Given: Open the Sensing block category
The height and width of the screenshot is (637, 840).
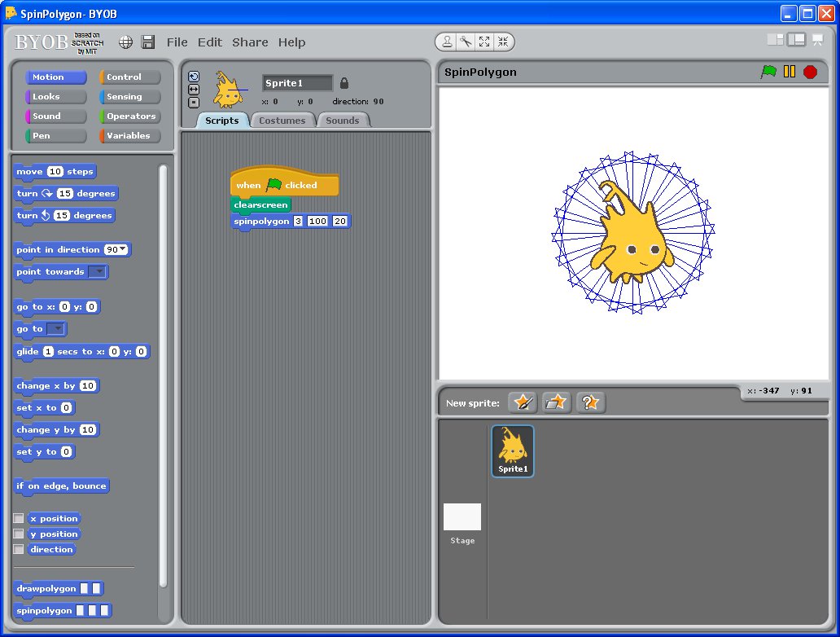Looking at the screenshot, I should [129, 96].
